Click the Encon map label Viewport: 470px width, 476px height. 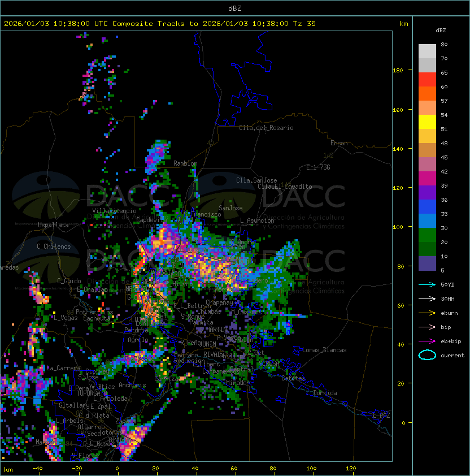(x=339, y=143)
